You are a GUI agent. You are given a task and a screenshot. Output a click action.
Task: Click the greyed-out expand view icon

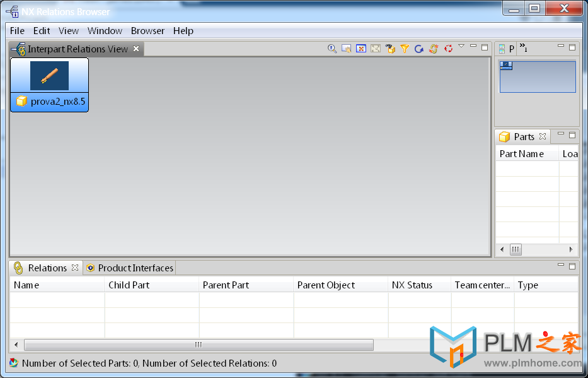click(376, 49)
